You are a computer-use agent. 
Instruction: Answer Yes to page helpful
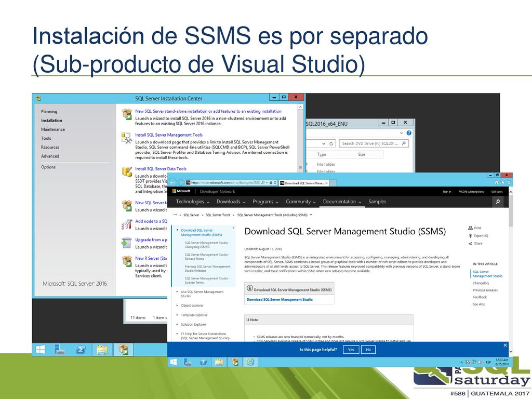pos(351,350)
